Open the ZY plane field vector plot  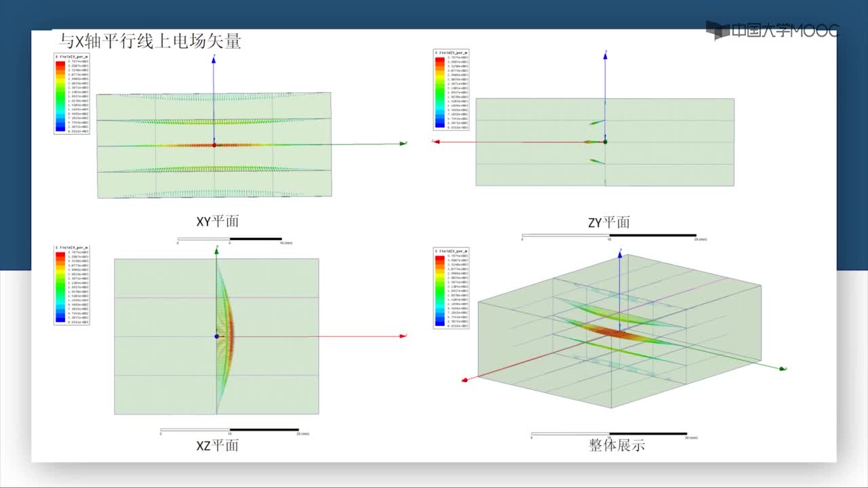tap(605, 142)
